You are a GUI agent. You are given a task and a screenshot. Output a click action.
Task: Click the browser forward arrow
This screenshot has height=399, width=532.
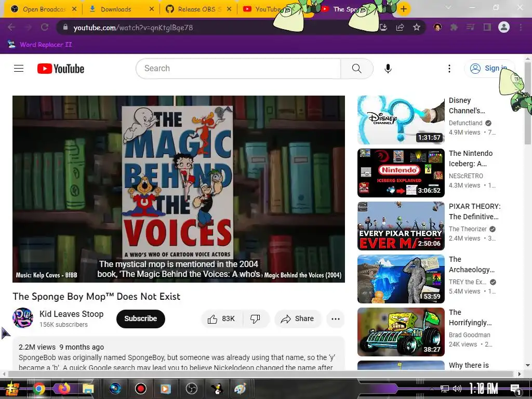pyautogui.click(x=28, y=27)
